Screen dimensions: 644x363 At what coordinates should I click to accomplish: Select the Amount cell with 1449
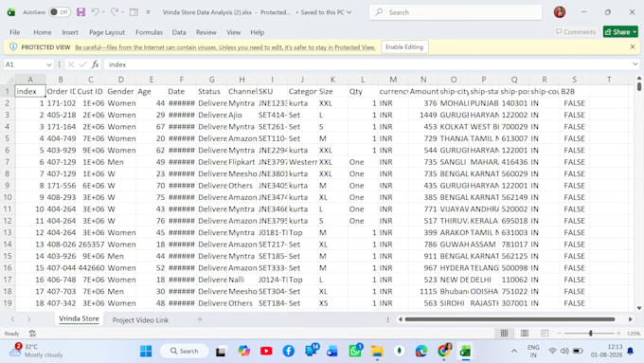coord(423,115)
